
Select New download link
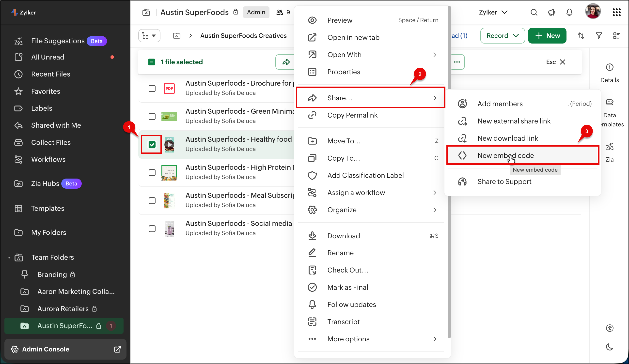click(523, 138)
